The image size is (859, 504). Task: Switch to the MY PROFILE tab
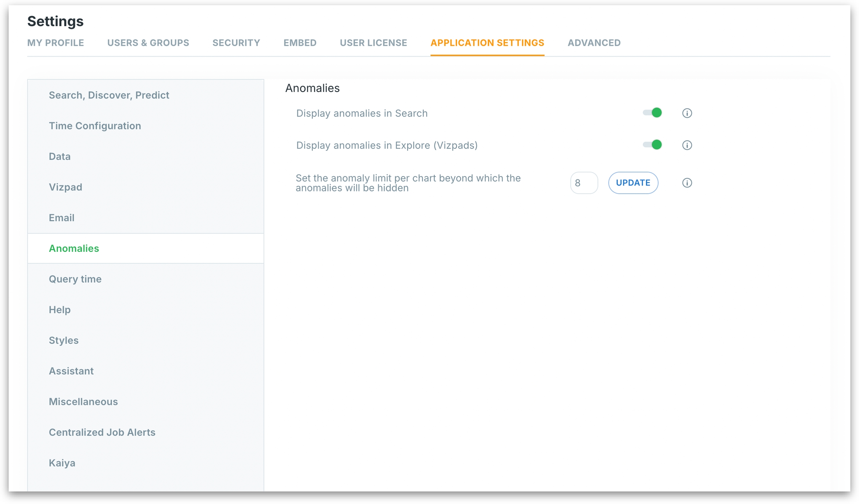tap(56, 43)
